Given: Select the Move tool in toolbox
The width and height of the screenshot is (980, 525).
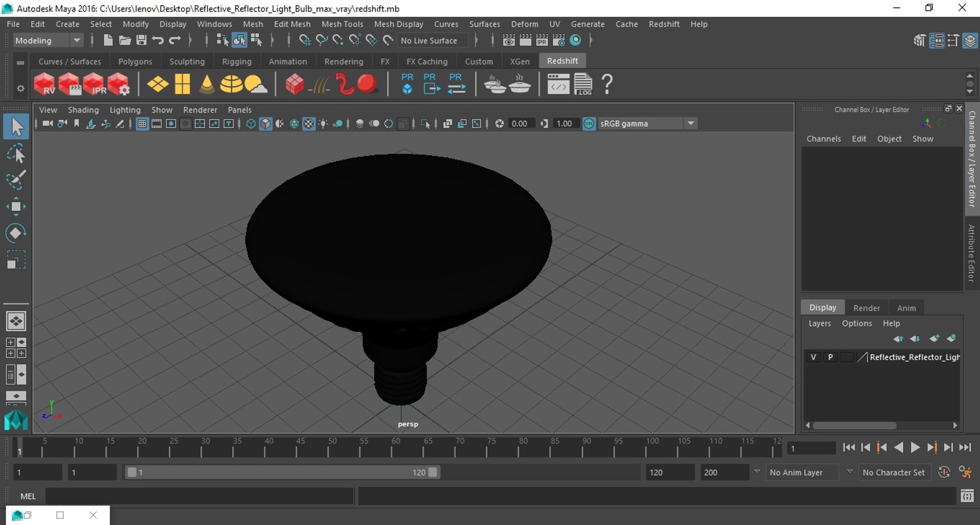Looking at the screenshot, I should 16,206.
